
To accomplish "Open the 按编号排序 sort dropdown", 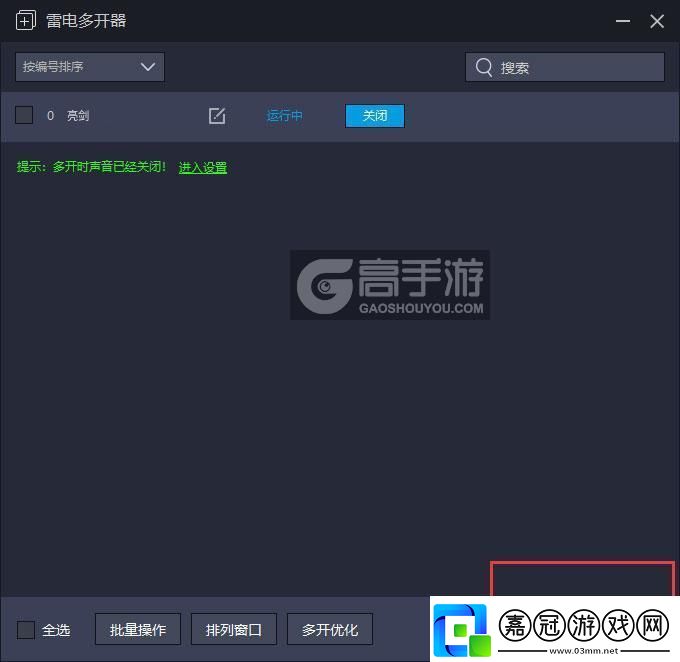I will (x=90, y=67).
